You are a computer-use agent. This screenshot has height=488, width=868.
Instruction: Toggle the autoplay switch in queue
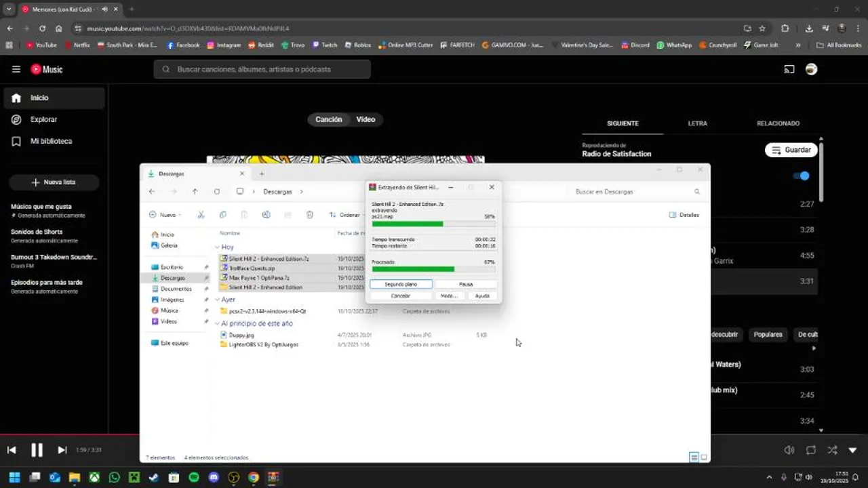[x=802, y=176]
